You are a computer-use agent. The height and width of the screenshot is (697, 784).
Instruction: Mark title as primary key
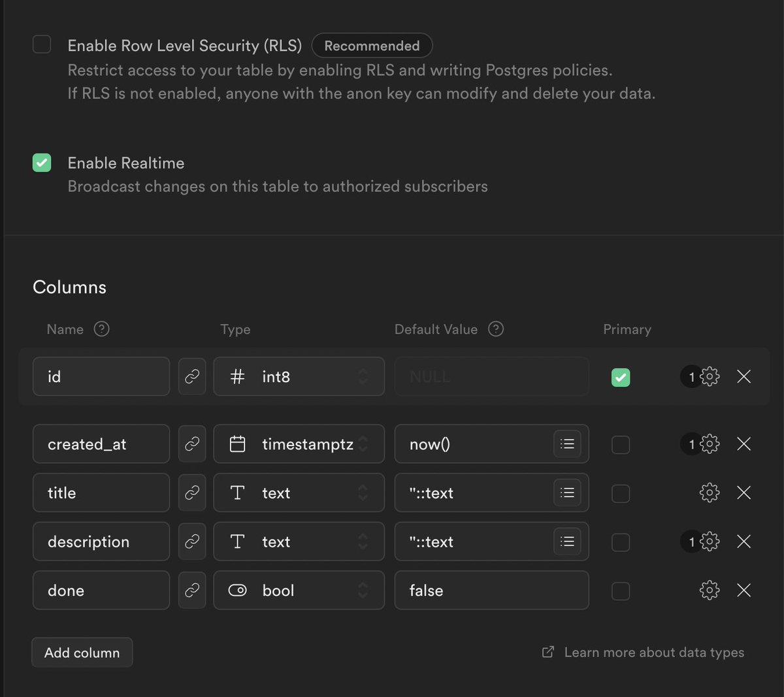pyautogui.click(x=621, y=493)
